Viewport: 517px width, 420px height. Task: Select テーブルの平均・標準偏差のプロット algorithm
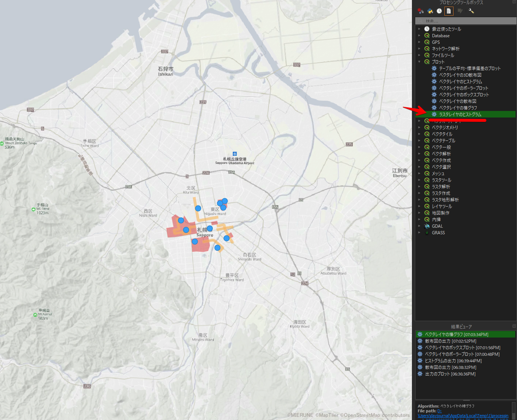click(470, 68)
